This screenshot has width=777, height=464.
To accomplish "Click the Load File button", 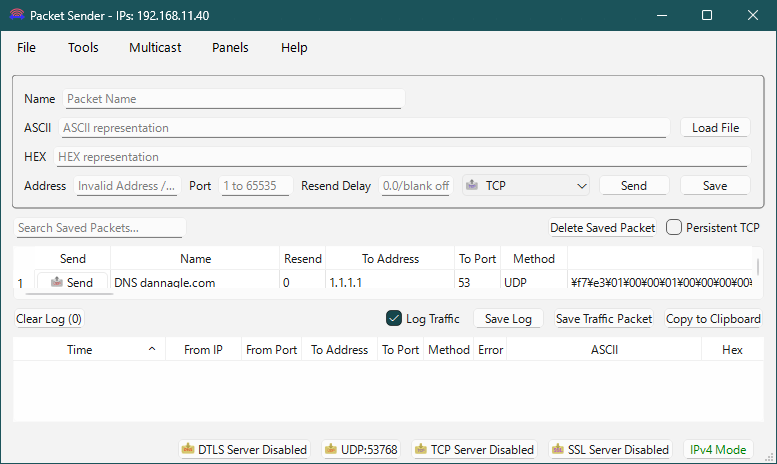I will (x=715, y=128).
